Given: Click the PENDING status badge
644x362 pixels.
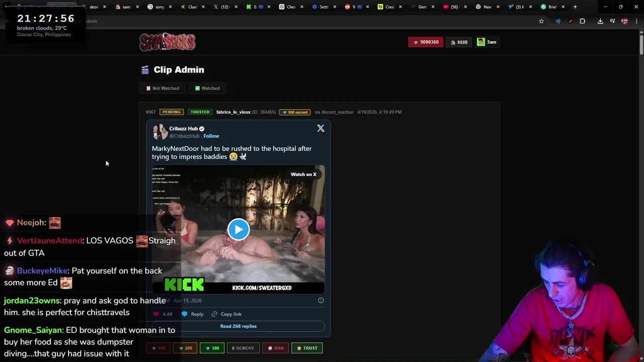Looking at the screenshot, I should tap(172, 112).
